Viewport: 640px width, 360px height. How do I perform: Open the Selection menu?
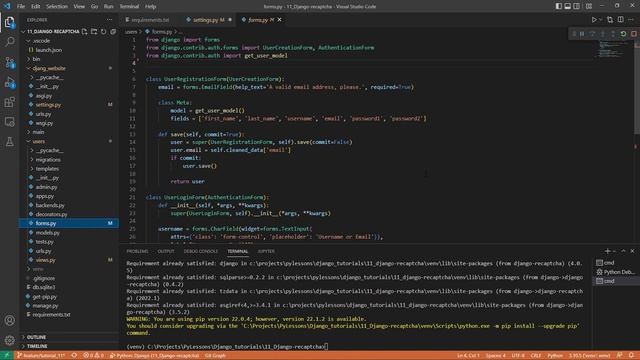(x=57, y=6)
